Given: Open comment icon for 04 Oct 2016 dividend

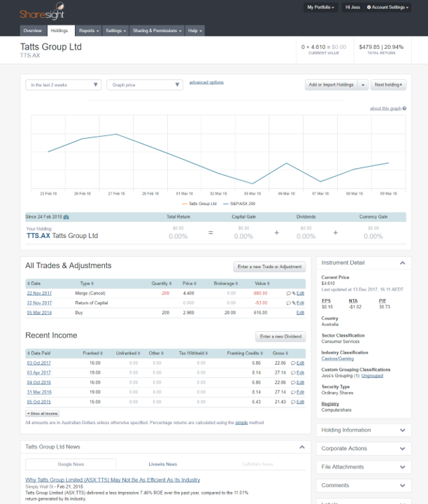Looking at the screenshot, I should pos(293,383).
